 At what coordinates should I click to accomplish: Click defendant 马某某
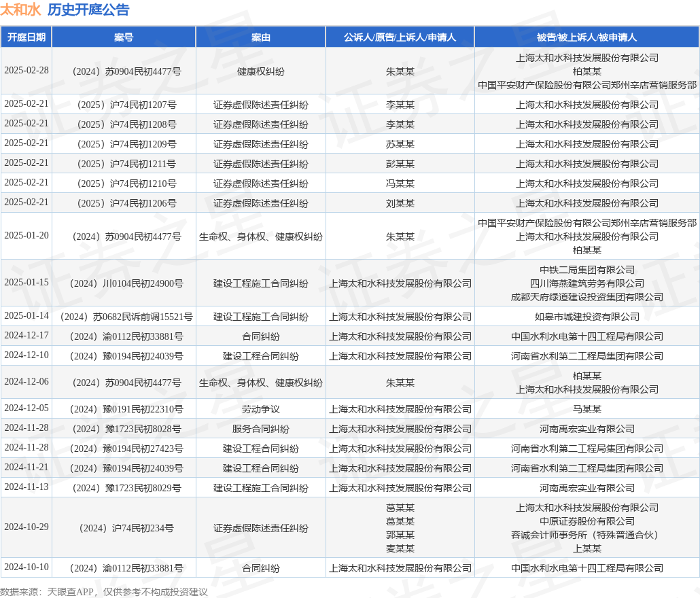pyautogui.click(x=587, y=409)
